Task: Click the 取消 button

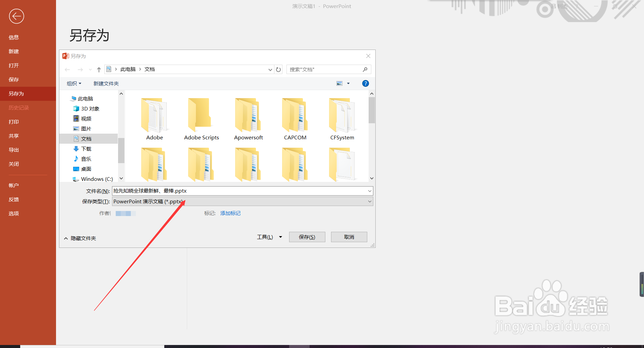Action: pos(349,237)
